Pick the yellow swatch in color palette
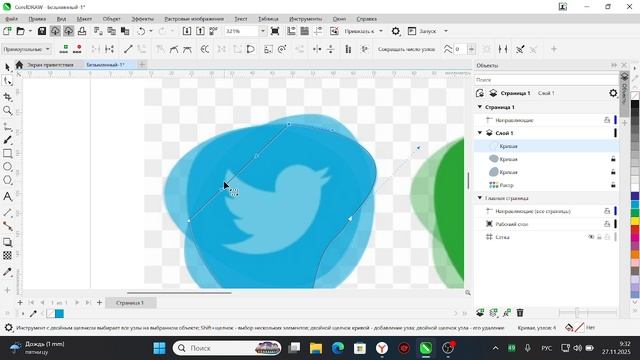640x360 pixels. (635, 221)
